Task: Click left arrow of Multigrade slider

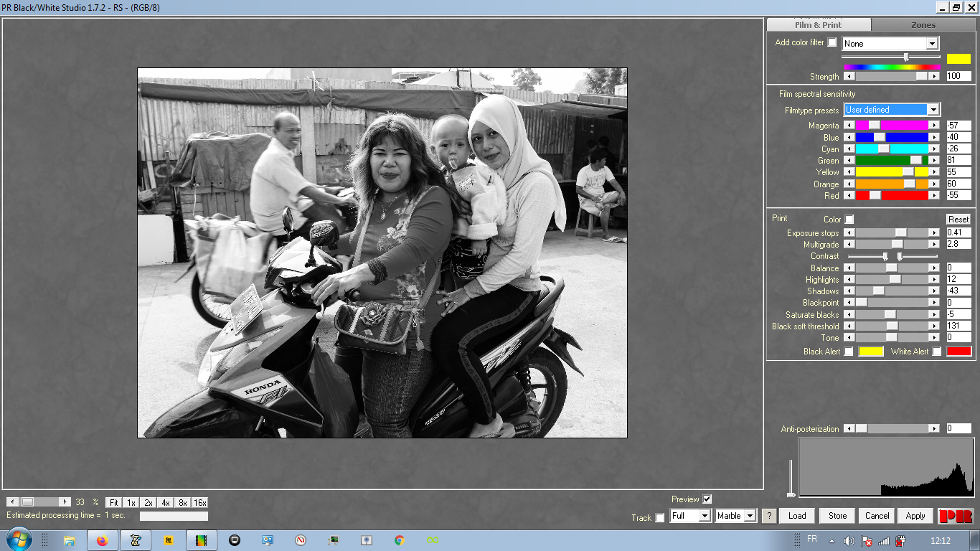Action: coord(849,245)
